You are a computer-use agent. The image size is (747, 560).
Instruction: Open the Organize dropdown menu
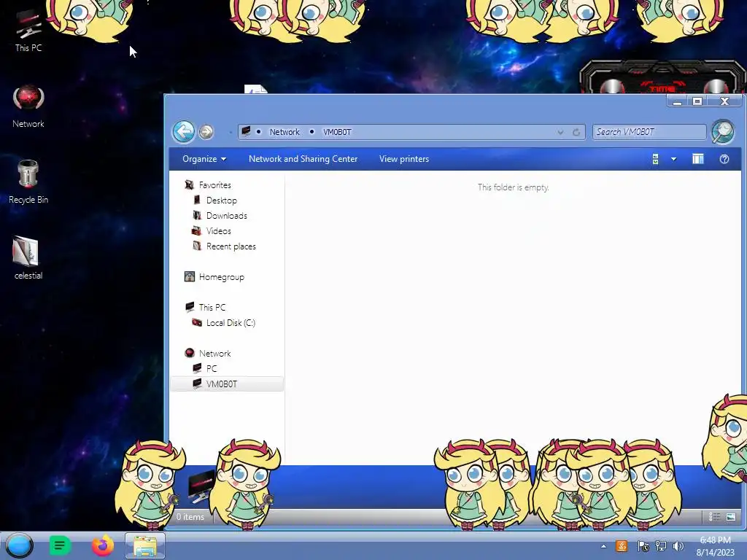(x=204, y=159)
